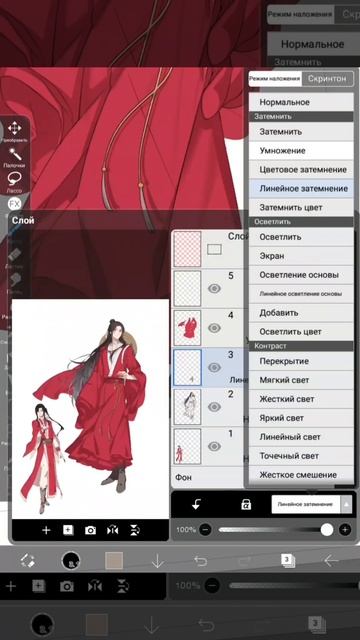This screenshot has width=360, height=640.
Task: Tap the small arrow beside the blend mode field
Action: pyautogui.click(x=346, y=504)
